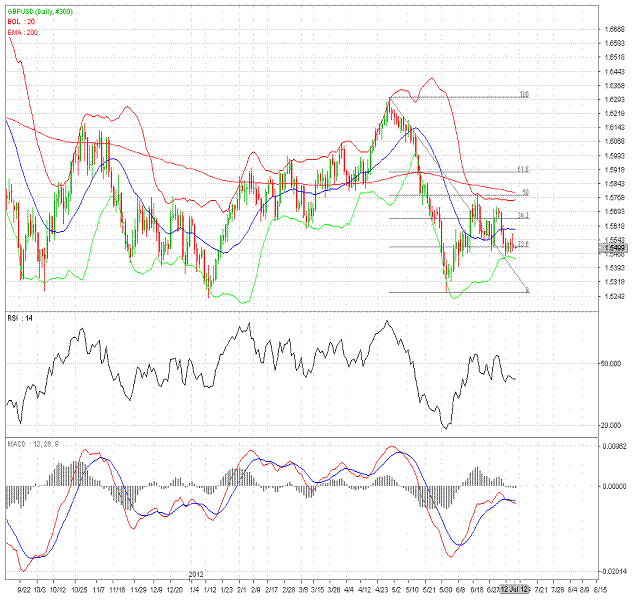Image resolution: width=639 pixels, height=603 pixels.
Task: Select the Fibonacci 23.6 level label
Action: [522, 244]
